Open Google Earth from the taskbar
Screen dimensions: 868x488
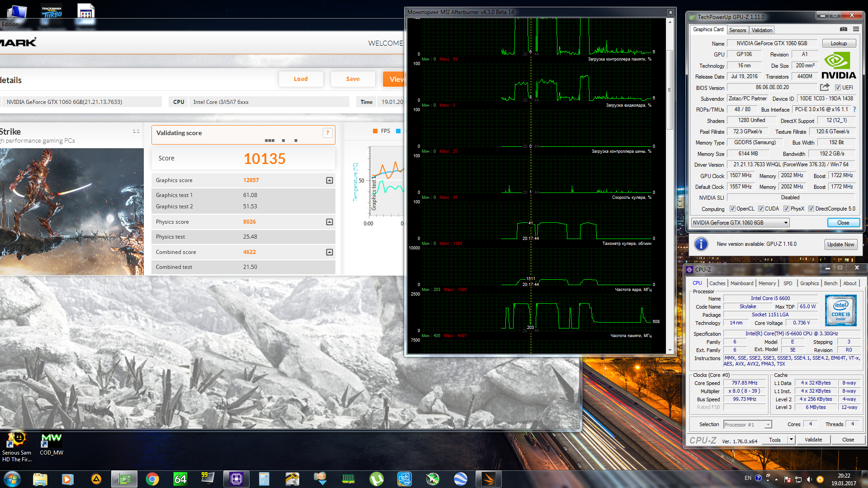click(461, 479)
